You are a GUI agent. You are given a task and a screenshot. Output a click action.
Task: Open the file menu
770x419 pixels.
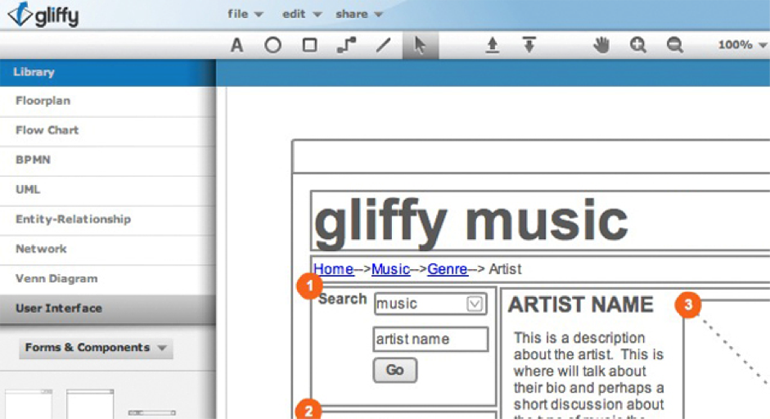coord(245,14)
